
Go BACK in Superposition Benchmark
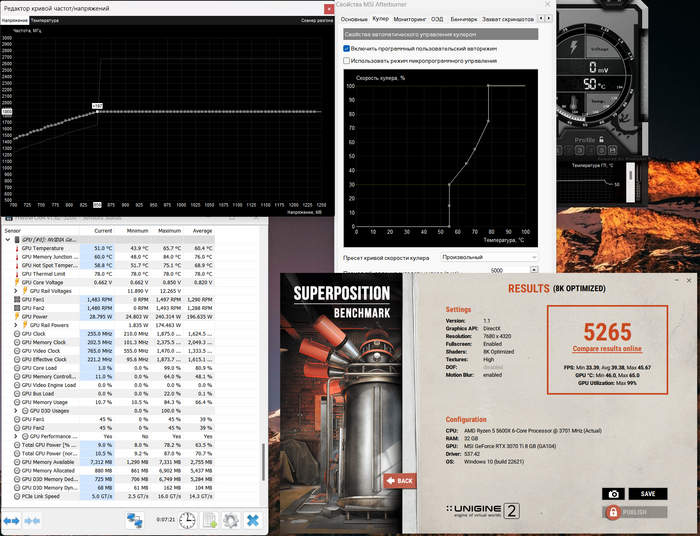tap(400, 481)
